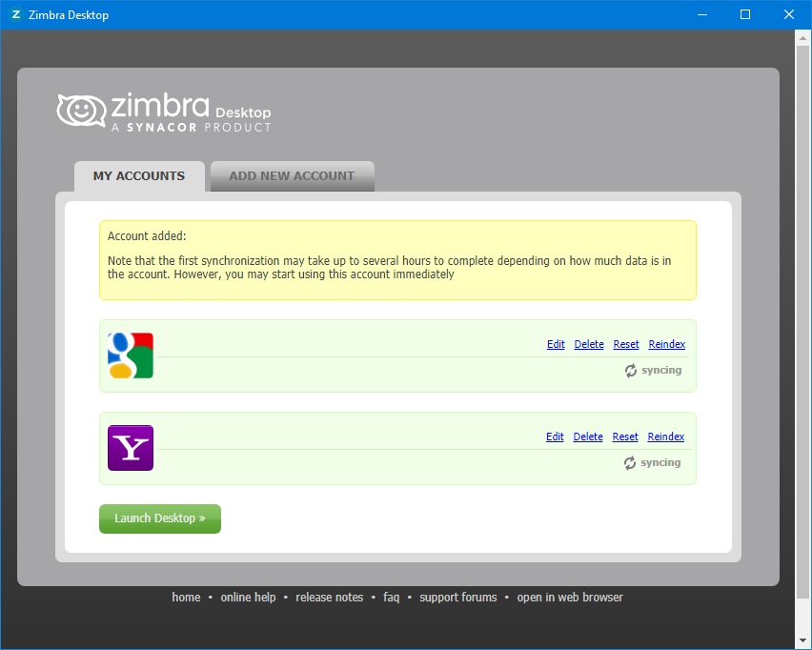This screenshot has height=650, width=812.
Task: Click the syncing status text for Google account
Action: (661, 371)
